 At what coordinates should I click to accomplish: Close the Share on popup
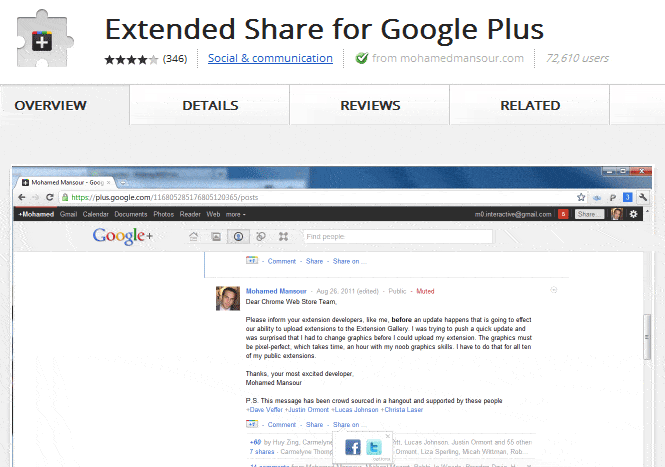point(388,436)
